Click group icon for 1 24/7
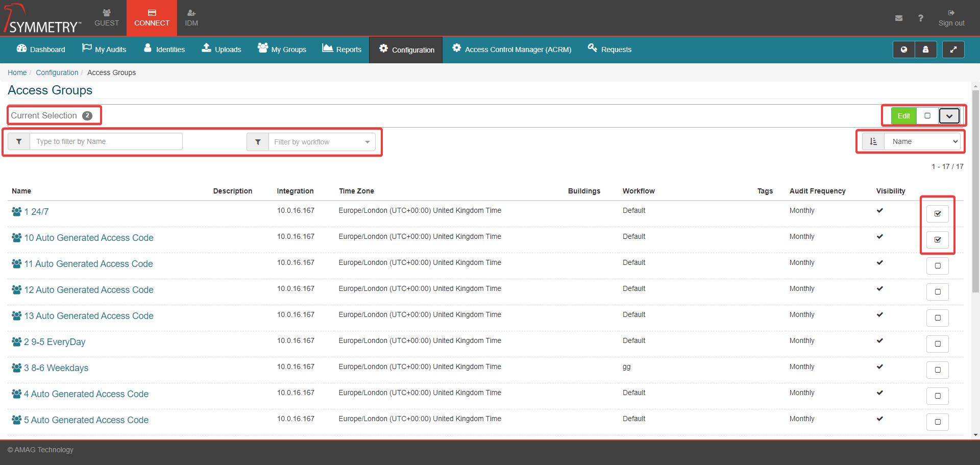Image resolution: width=980 pixels, height=465 pixels. coord(17,211)
